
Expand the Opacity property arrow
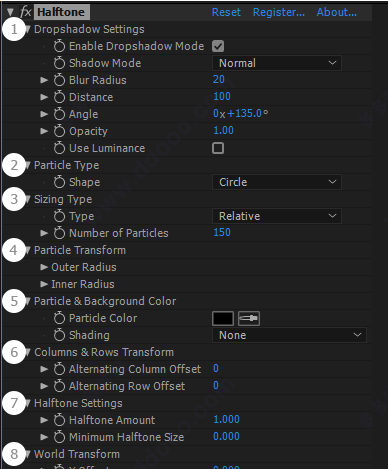click(44, 131)
